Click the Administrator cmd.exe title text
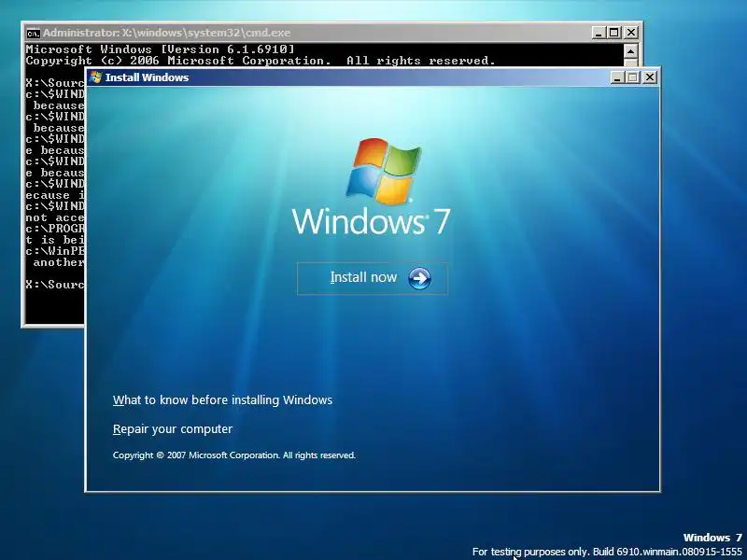This screenshot has height=560, width=747. [x=167, y=33]
